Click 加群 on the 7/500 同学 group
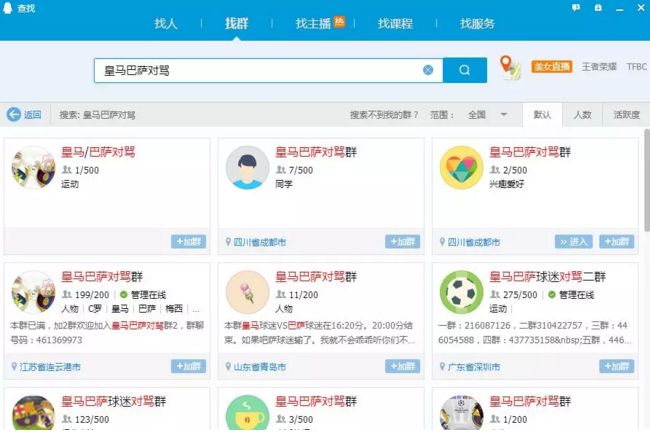This screenshot has width=650, height=443. [x=403, y=242]
